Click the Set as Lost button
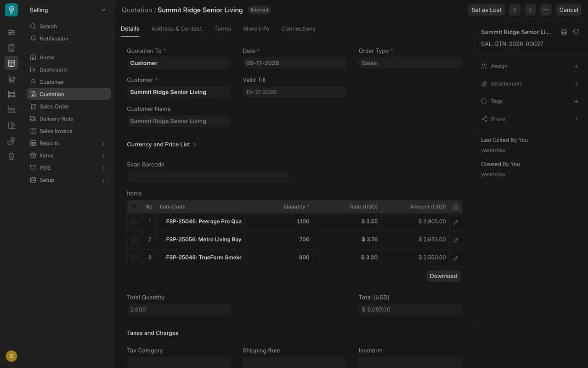The width and height of the screenshot is (588, 368). (486, 10)
